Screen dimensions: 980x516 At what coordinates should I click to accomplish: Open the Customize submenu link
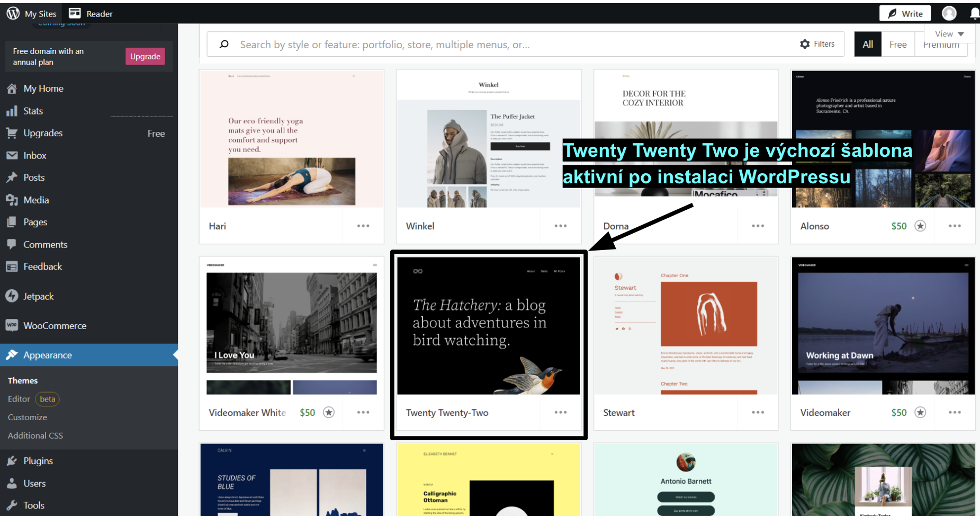click(x=28, y=417)
